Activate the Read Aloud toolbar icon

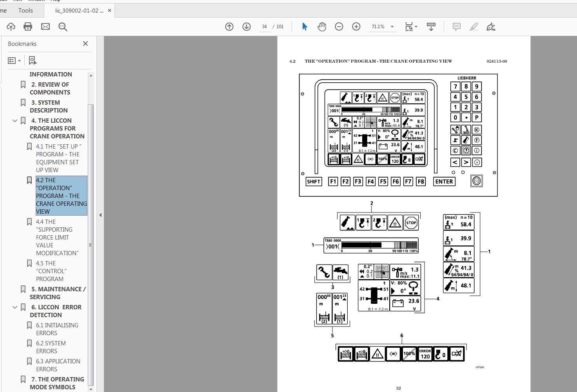point(431,27)
